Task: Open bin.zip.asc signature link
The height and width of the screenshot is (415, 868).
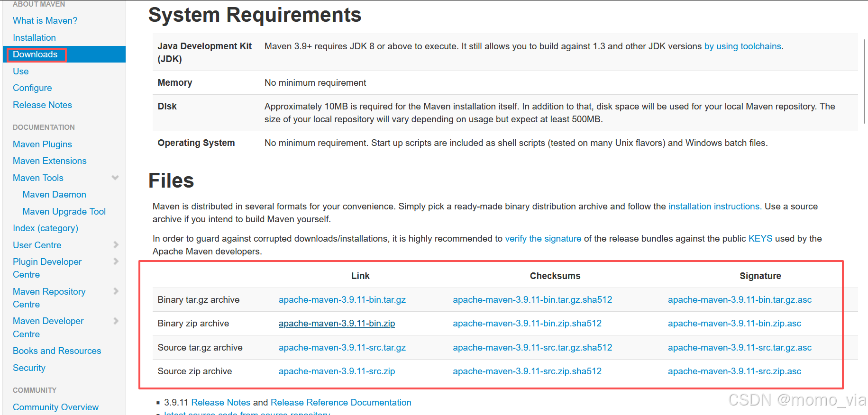Action: [734, 323]
